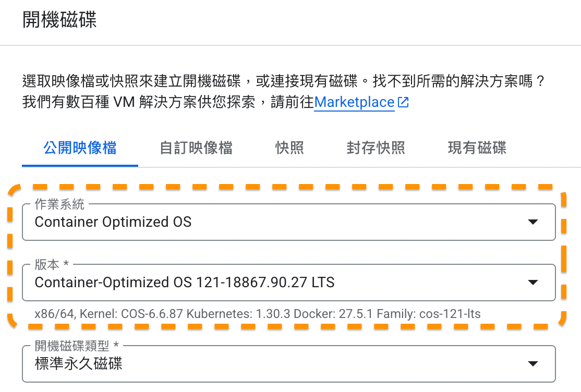Open the 版本 dropdown arrow
The image size is (581, 392).
[x=532, y=282]
